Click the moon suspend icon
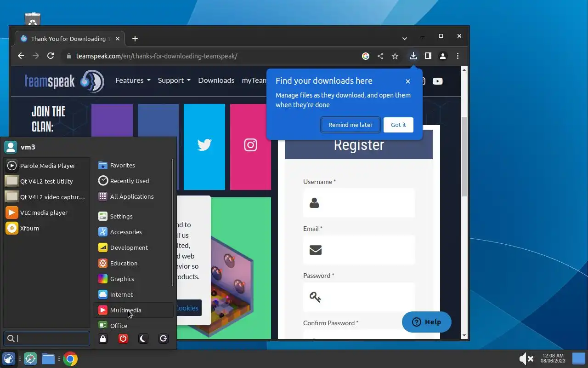Screen dimensions: 588x368 pyautogui.click(x=143, y=339)
